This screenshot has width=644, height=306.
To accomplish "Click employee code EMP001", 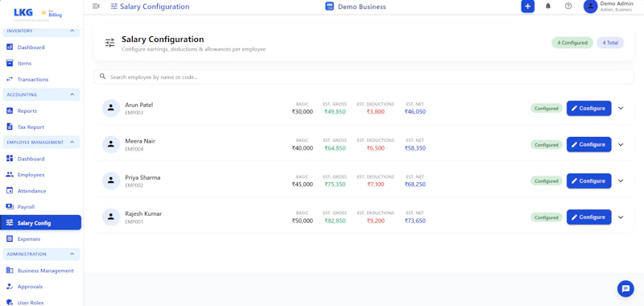I will click(134, 221).
